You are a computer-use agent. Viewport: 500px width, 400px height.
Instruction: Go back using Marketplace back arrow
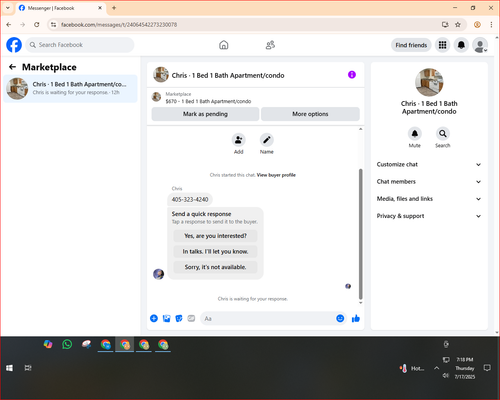coord(12,67)
